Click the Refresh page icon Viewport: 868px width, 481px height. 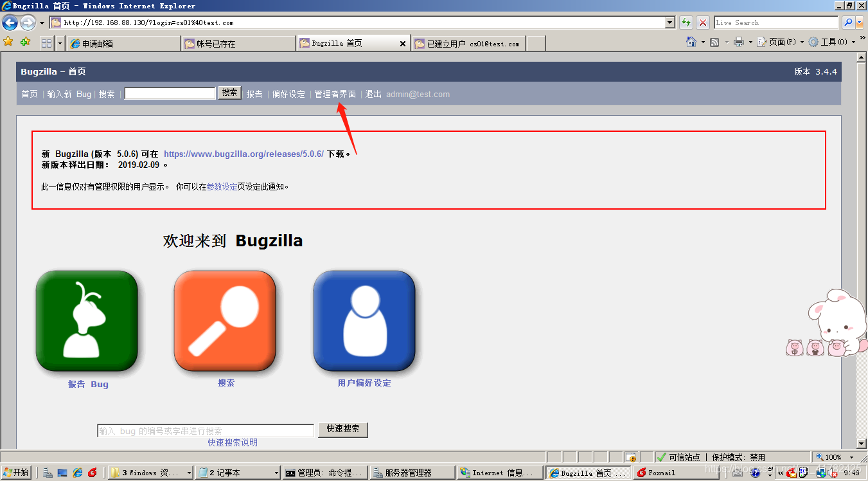click(x=686, y=23)
